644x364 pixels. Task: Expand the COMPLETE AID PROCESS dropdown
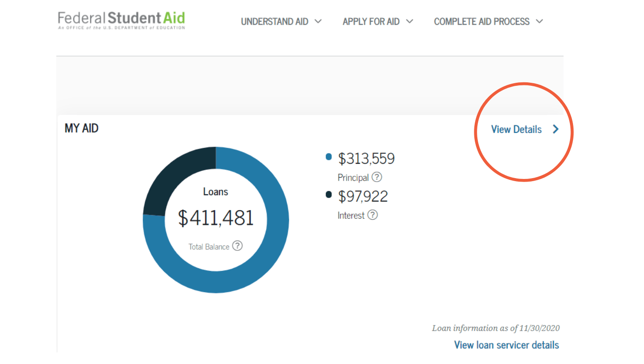(x=540, y=21)
